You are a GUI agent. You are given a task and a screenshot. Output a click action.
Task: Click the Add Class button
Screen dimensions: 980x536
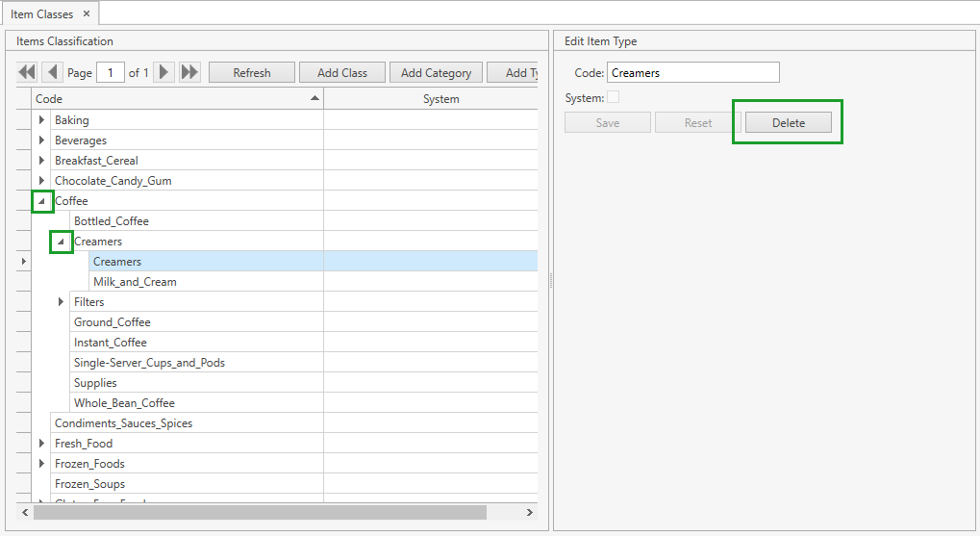342,72
